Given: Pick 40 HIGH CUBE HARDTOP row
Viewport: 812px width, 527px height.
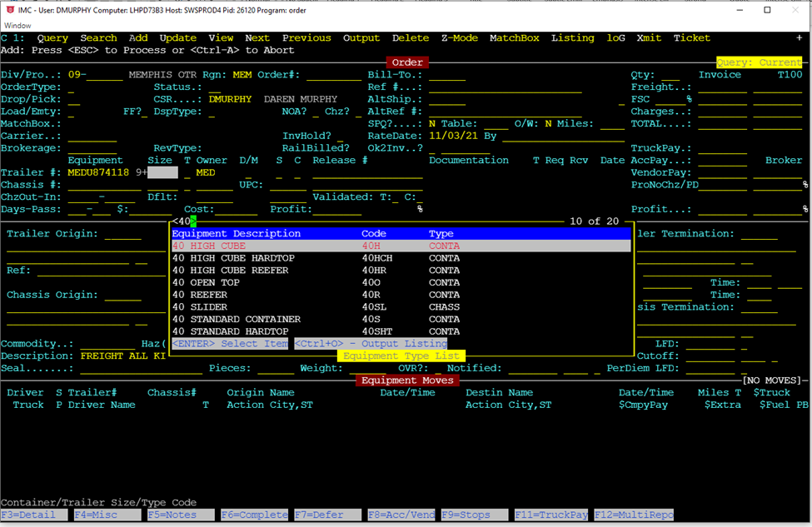Looking at the screenshot, I should pyautogui.click(x=401, y=258).
